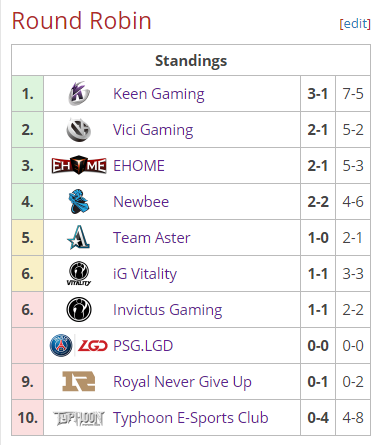The height and width of the screenshot is (445, 378).
Task: Open the Team Aster link
Action: pos(152,238)
